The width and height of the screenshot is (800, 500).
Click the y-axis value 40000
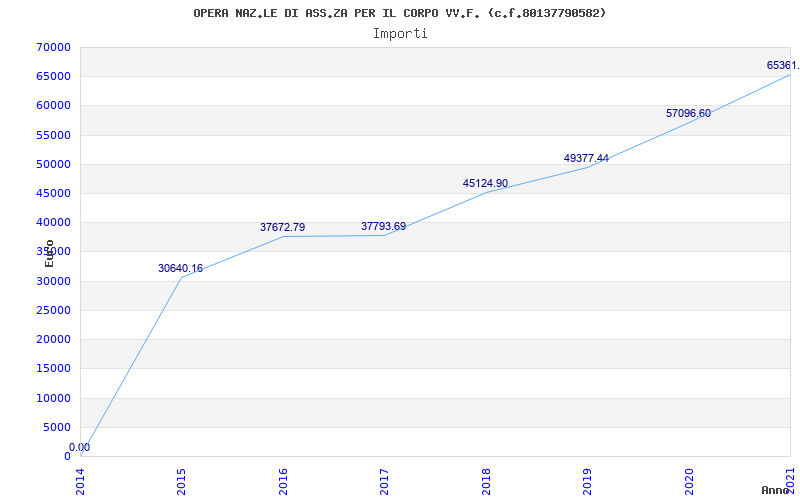pos(54,222)
